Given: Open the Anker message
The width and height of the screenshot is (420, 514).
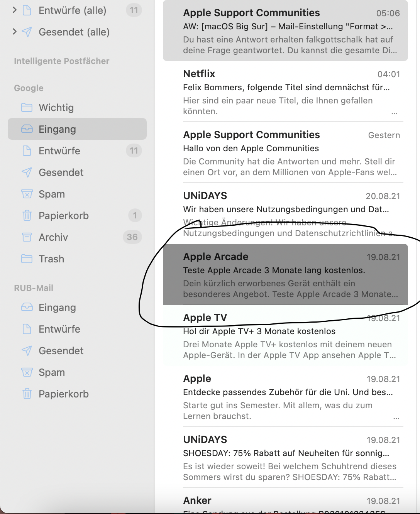Looking at the screenshot, I should click(285, 502).
